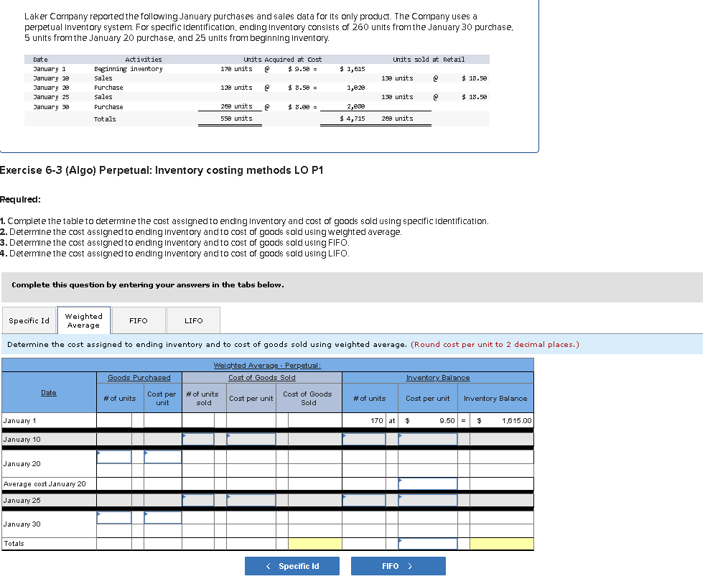The width and height of the screenshot is (728, 584).
Task: Select Required heading text
Action: click(x=20, y=199)
